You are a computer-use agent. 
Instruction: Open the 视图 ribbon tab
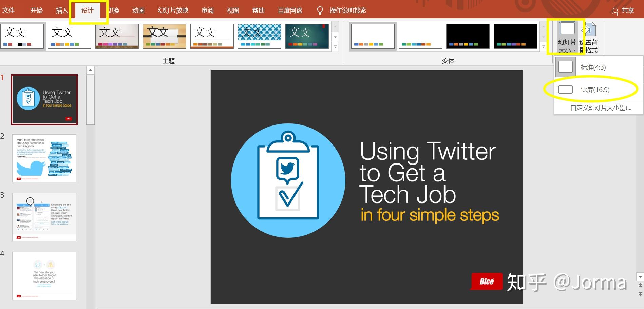click(233, 11)
